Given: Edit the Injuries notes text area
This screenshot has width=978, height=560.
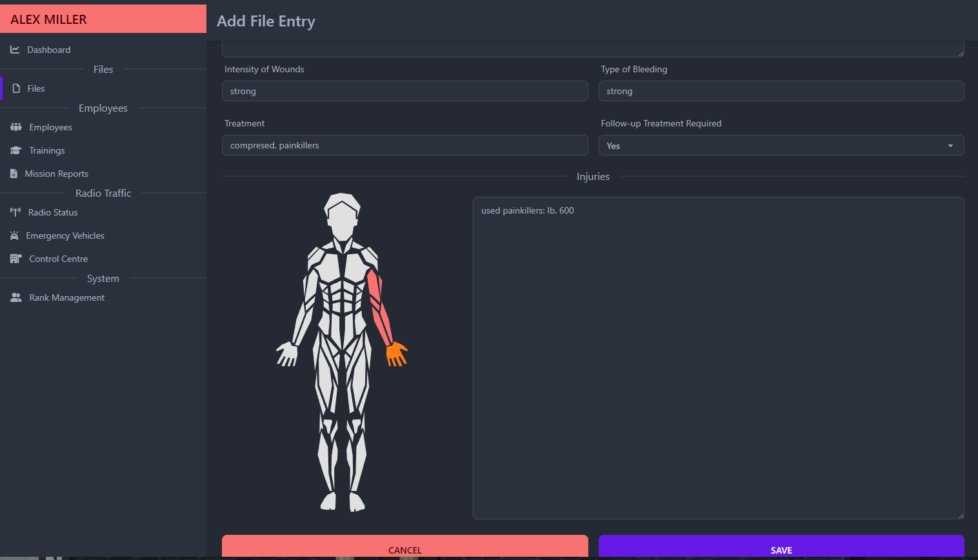Looking at the screenshot, I should tap(718, 357).
